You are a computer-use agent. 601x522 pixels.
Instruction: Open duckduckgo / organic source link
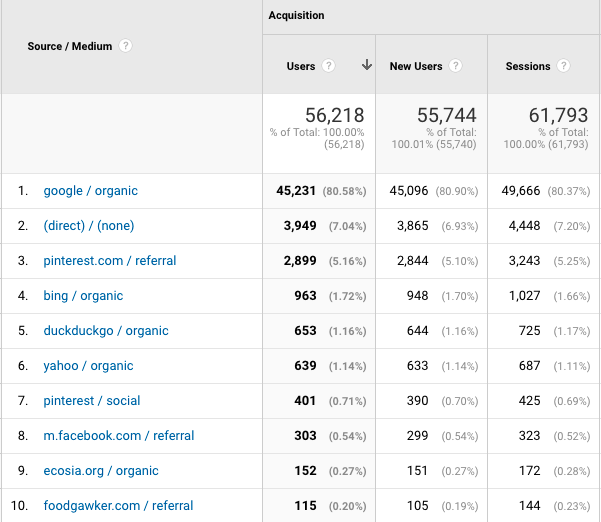tap(106, 330)
